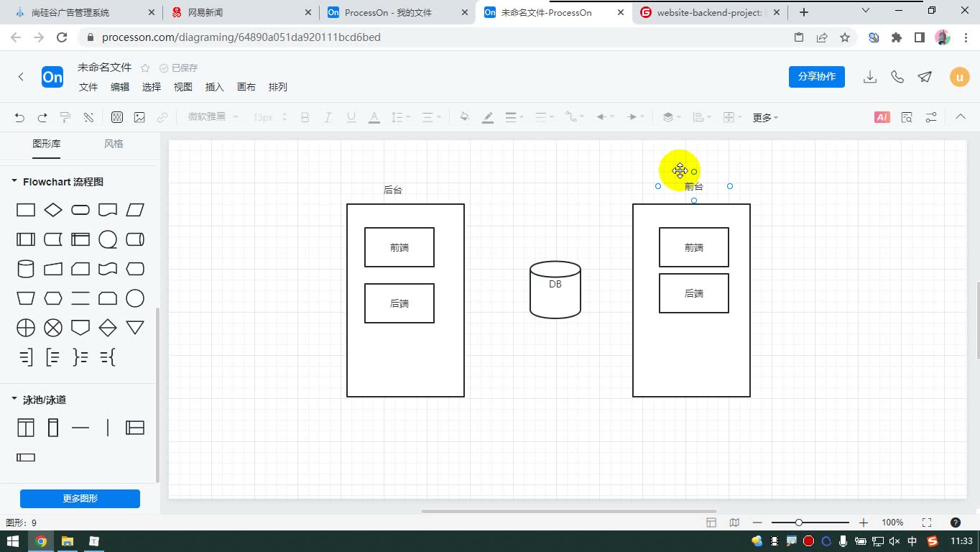This screenshot has width=980, height=552.
Task: Open the fill color bucket tool
Action: [x=464, y=117]
